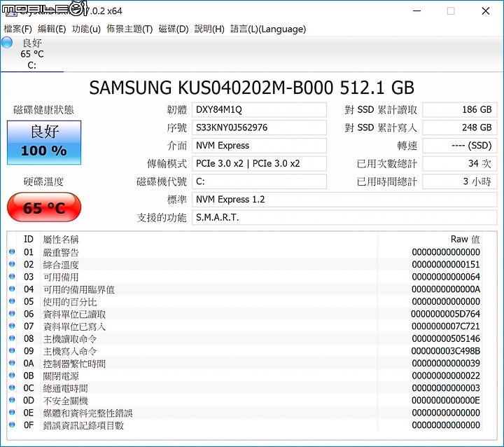504x447 pixels.
Task: Select the 可用備用 attribute row
Action: (244, 277)
